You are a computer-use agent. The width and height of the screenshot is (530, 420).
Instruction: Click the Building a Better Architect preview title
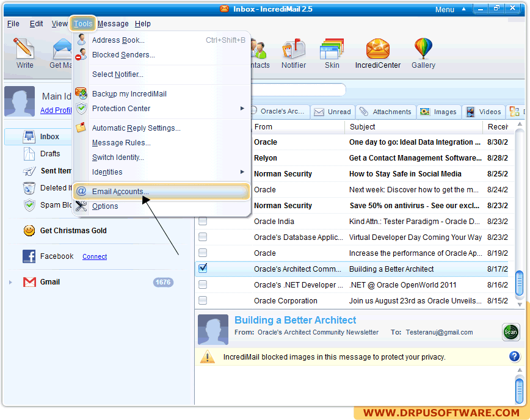(295, 320)
